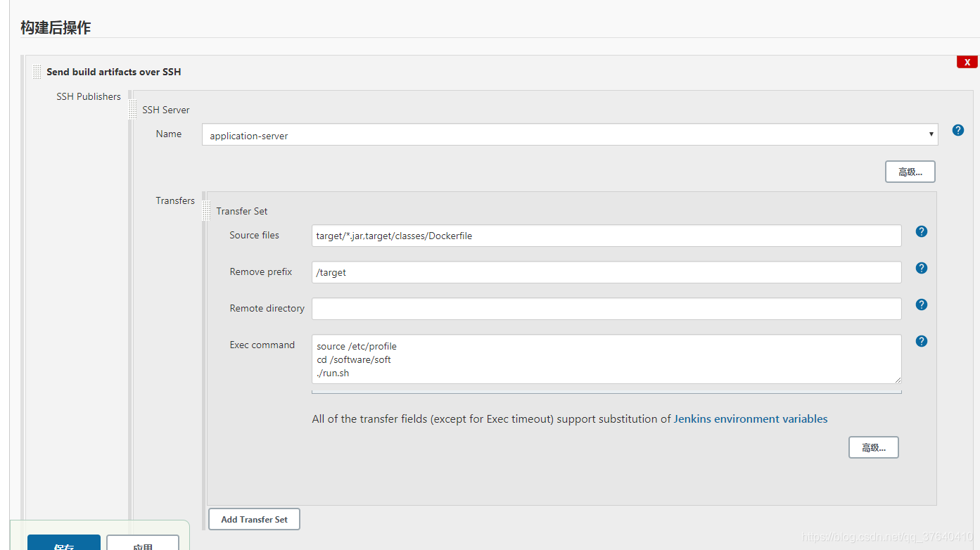Click the Send build artifacts over SSH title
This screenshot has width=980, height=550.
[113, 72]
